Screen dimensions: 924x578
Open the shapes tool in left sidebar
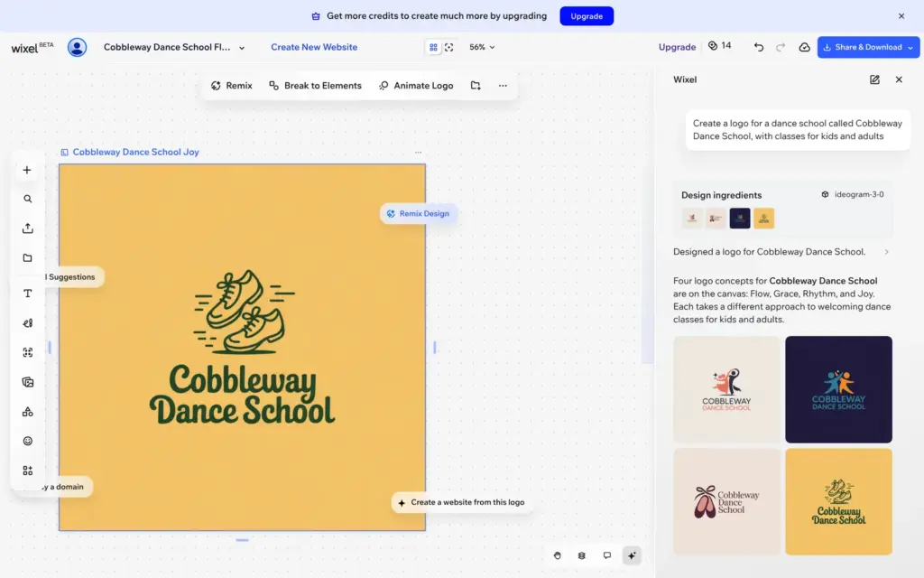click(27, 412)
